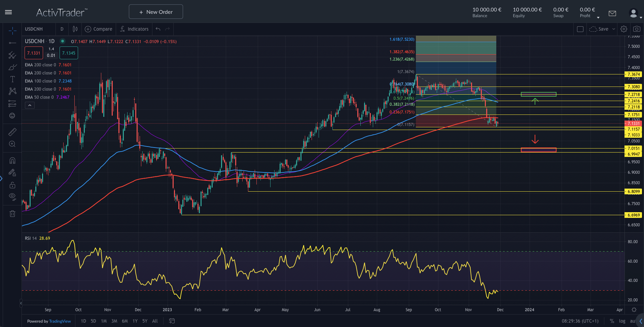
Task: Lock all drawings on the chart
Action: (x=12, y=185)
